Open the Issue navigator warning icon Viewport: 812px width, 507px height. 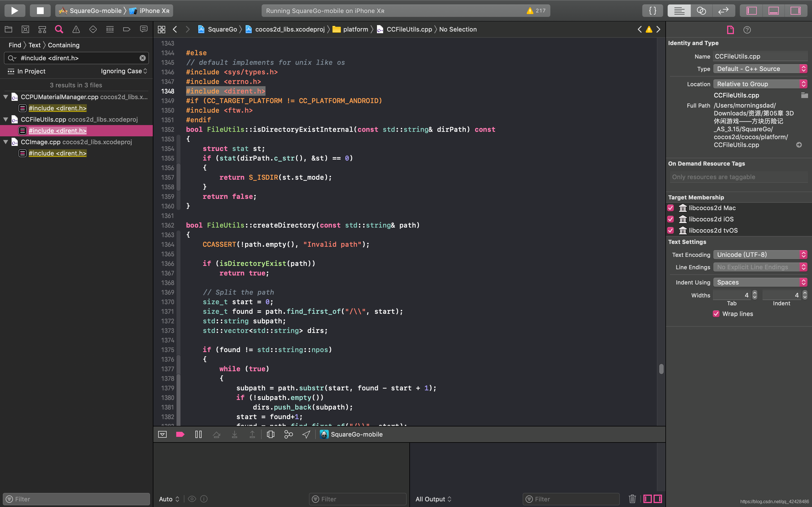click(76, 30)
